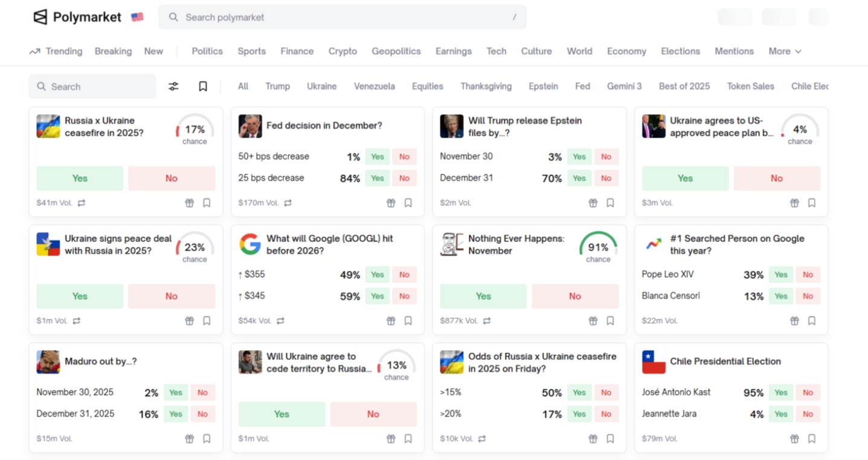
Task: Bookmark the Fed decision in December market
Action: click(x=408, y=203)
